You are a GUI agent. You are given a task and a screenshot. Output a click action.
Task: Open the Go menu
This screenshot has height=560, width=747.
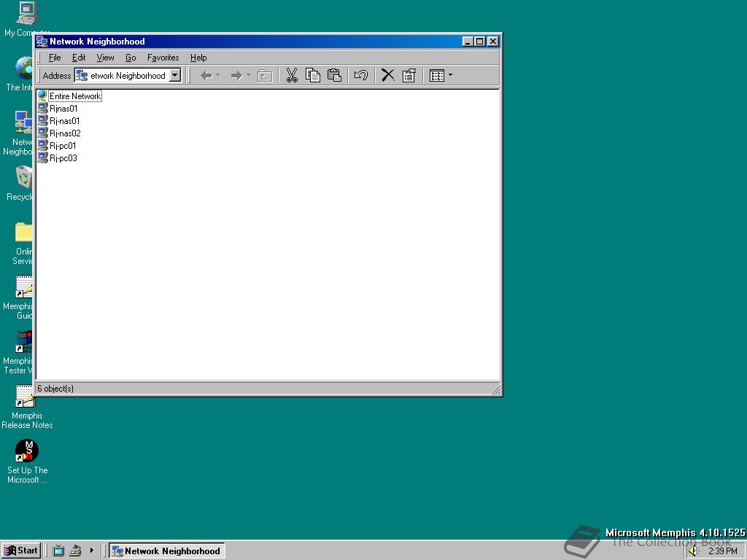(131, 58)
